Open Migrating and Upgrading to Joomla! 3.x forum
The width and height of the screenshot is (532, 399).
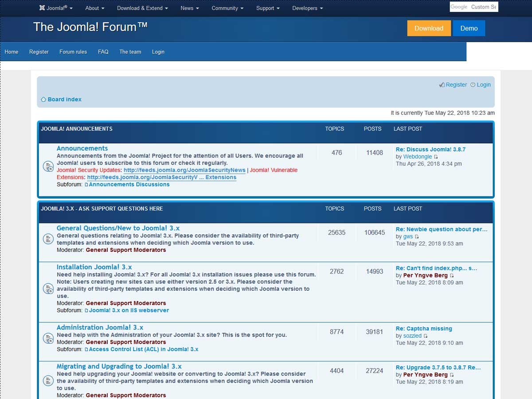point(119,367)
